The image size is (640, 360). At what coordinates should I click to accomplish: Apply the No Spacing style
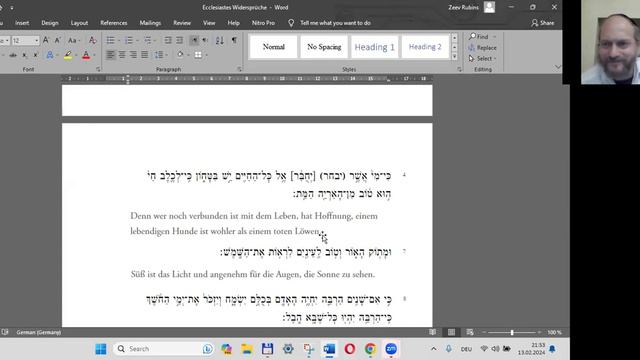click(x=324, y=47)
